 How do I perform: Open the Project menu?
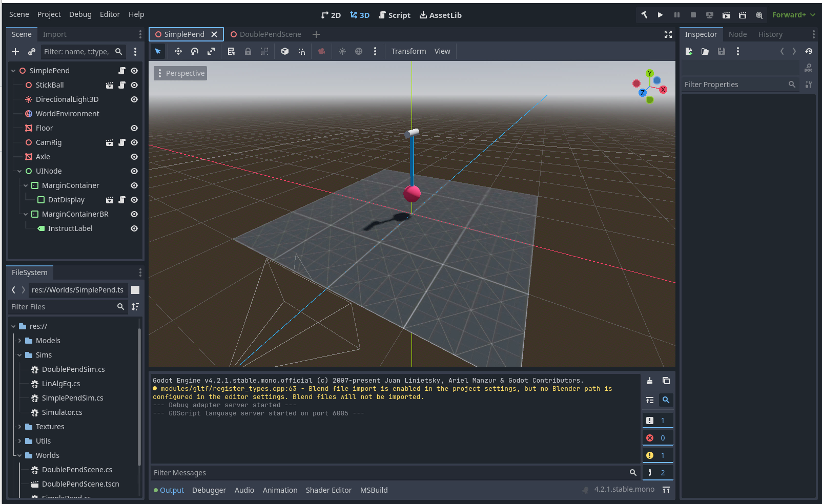[49, 14]
